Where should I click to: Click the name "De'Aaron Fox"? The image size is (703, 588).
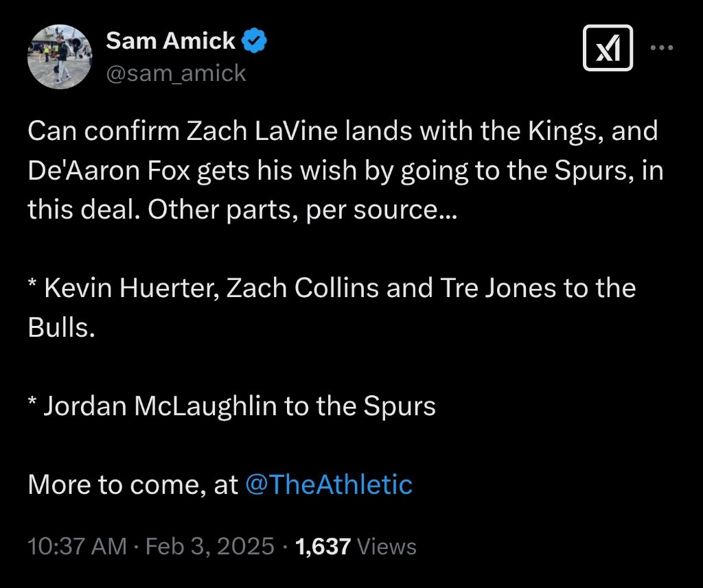(109, 170)
